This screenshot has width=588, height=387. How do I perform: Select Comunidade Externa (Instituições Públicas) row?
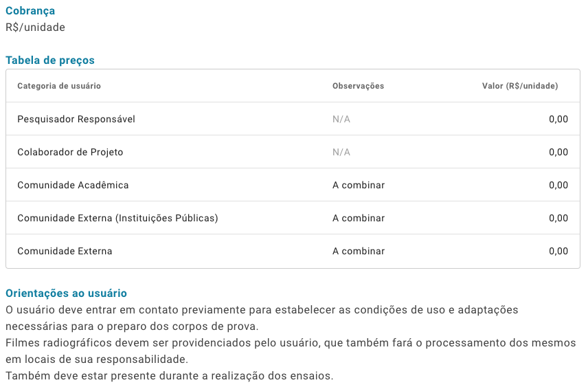click(x=293, y=218)
